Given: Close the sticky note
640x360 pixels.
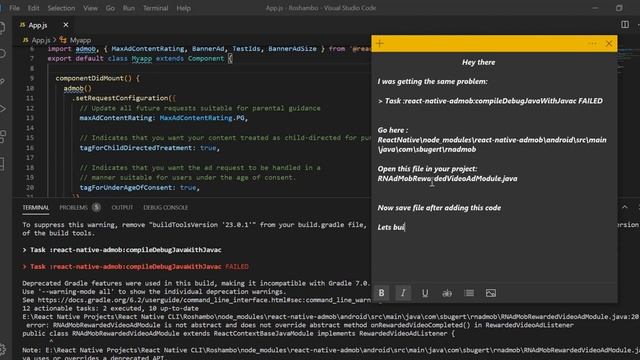Looking at the screenshot, I should (x=609, y=43).
